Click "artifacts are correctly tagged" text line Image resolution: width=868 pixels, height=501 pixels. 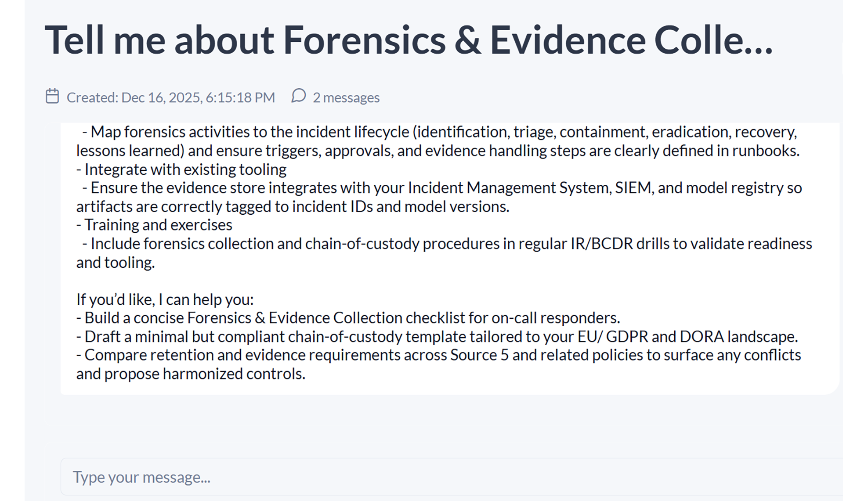293,206
